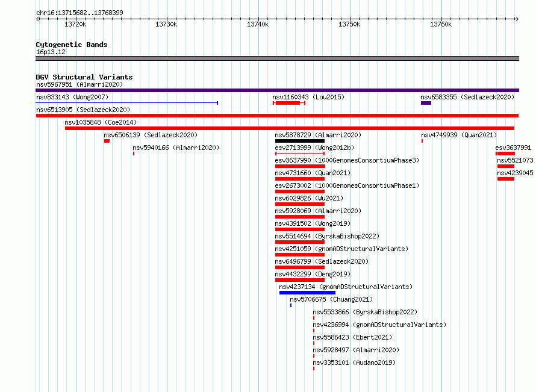Click the red esv3637991 variant bar
The image size is (536, 392).
505,154
